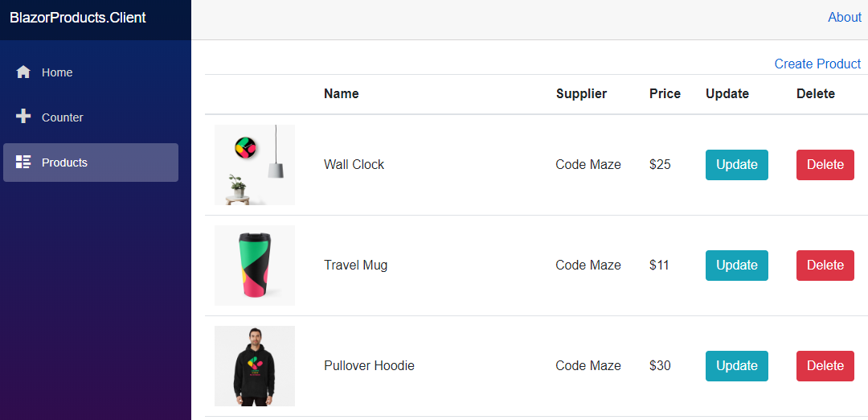The image size is (868, 420).
Task: Delete the Pullover Hoodie product
Action: (825, 366)
